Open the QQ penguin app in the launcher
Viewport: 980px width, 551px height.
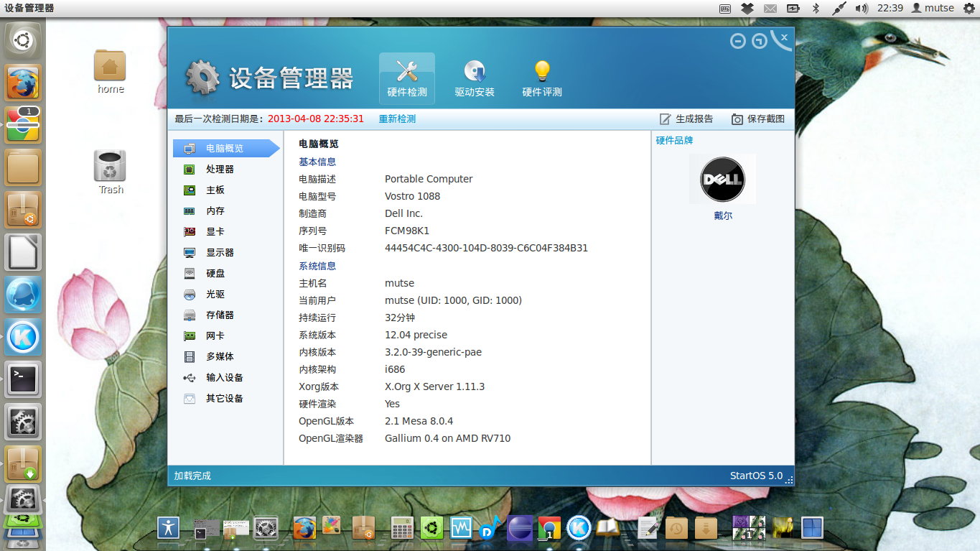[x=23, y=295]
